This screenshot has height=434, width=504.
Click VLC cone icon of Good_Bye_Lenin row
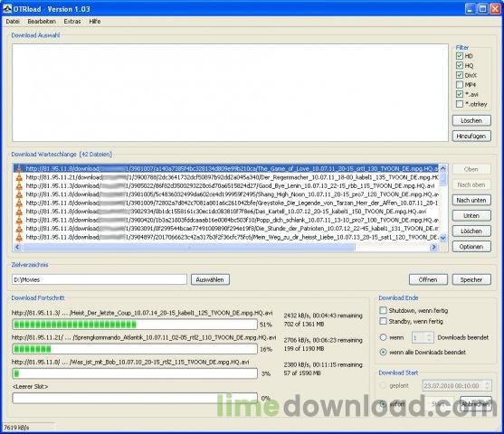click(19, 186)
